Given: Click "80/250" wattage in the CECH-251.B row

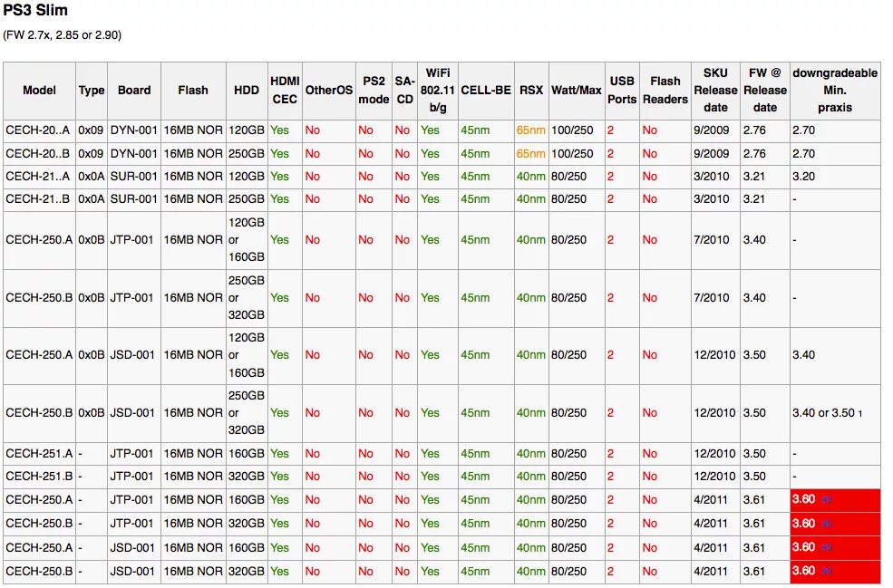Looking at the screenshot, I should click(569, 477).
